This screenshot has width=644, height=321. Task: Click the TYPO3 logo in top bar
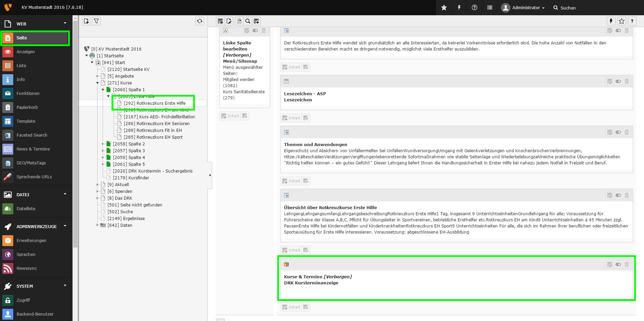point(8,7)
